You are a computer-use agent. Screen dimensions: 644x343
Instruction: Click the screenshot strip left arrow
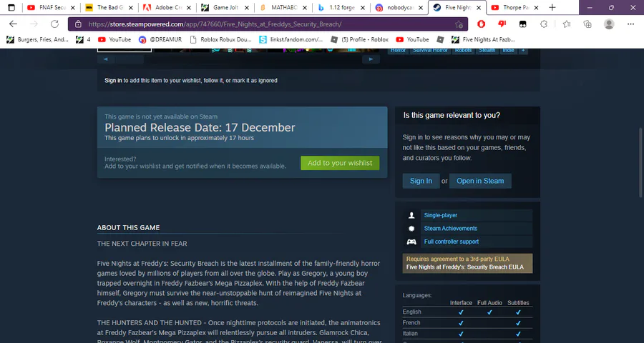(106, 59)
